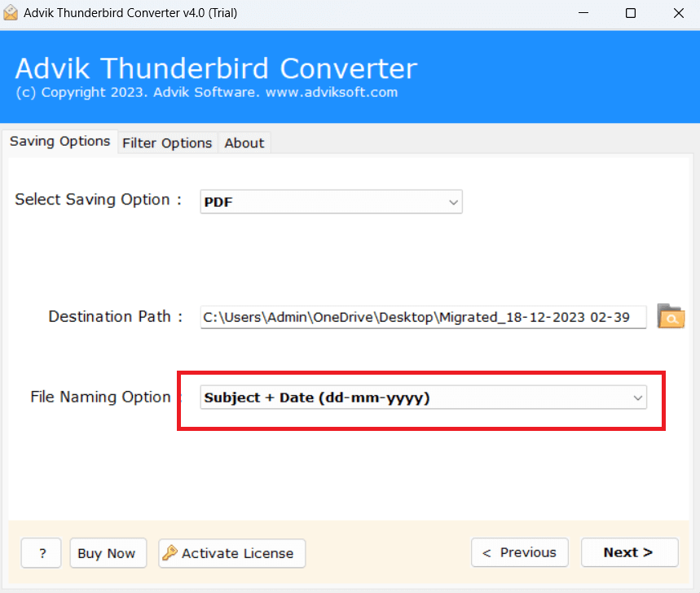Switch to the Saving Options tab
This screenshot has width=700, height=593.
point(59,142)
